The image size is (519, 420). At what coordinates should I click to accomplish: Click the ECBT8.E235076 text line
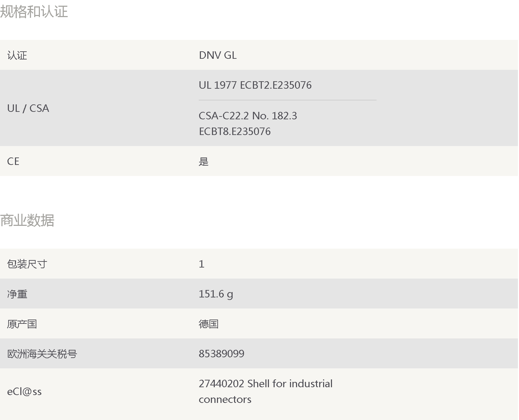[x=235, y=131]
